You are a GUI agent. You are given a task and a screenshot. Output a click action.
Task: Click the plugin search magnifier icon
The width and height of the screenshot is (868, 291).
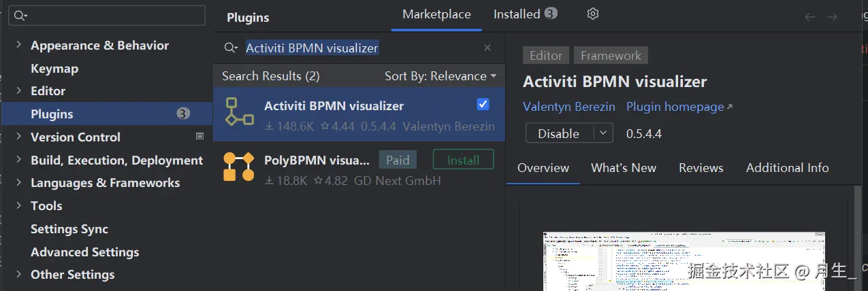click(x=231, y=48)
